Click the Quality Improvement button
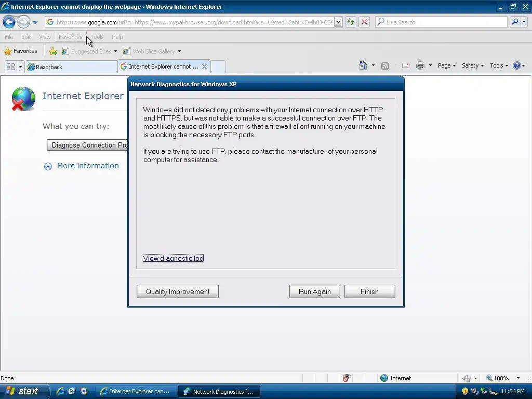The width and height of the screenshot is (532, 399). click(178, 291)
